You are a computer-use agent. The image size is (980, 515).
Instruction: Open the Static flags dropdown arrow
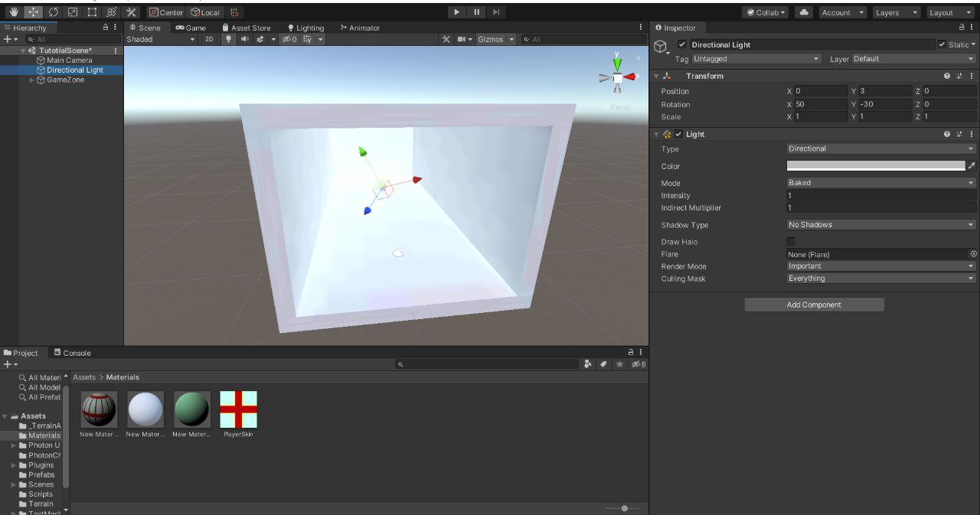(973, 44)
